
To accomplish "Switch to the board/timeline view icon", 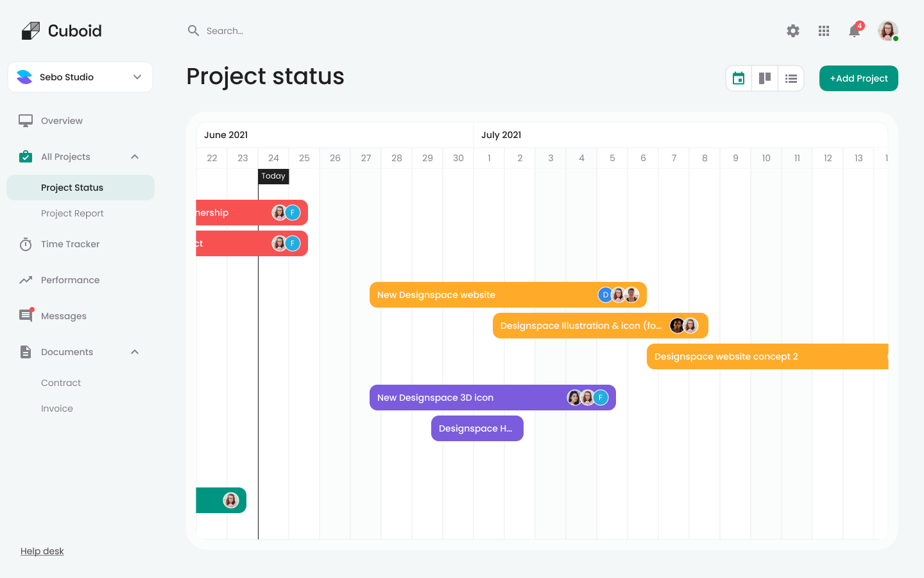I will pos(764,78).
